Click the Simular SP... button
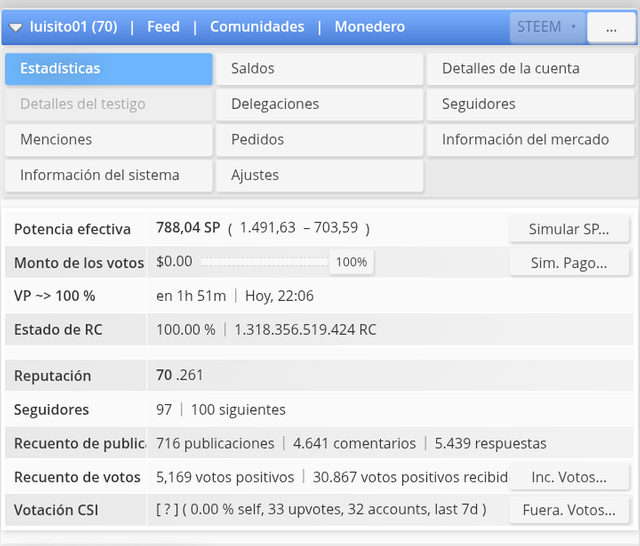This screenshot has height=546, width=640. [x=569, y=229]
